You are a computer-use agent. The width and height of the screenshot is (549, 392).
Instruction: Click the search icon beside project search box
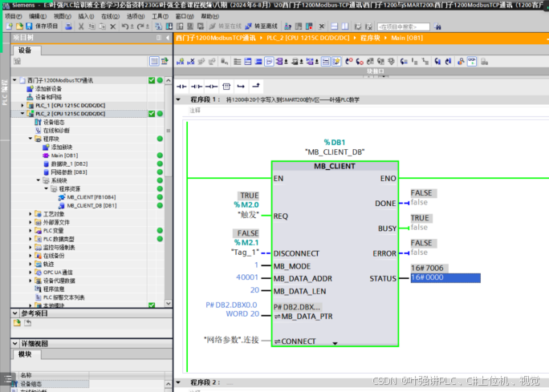(437, 26)
